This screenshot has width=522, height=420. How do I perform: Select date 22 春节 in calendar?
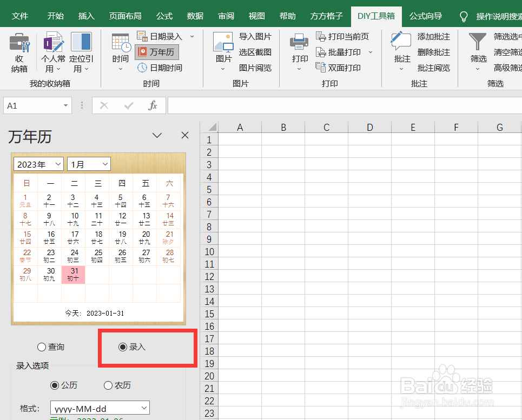point(25,256)
